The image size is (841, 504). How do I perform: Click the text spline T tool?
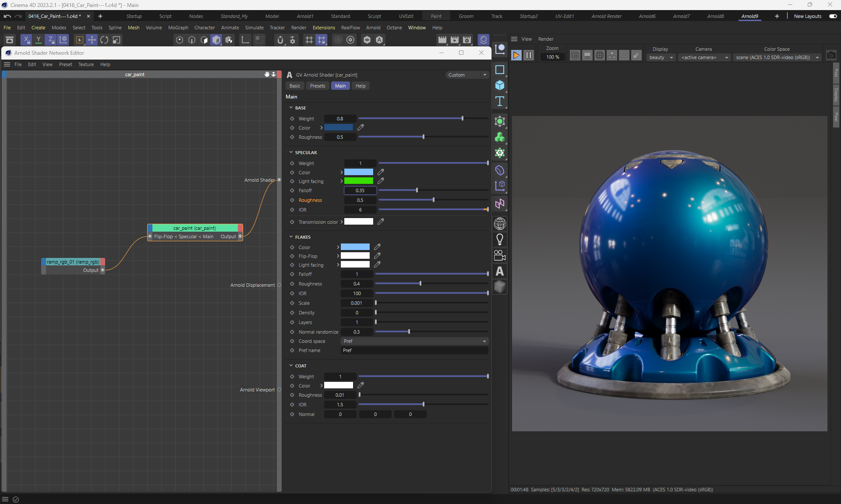(x=499, y=101)
